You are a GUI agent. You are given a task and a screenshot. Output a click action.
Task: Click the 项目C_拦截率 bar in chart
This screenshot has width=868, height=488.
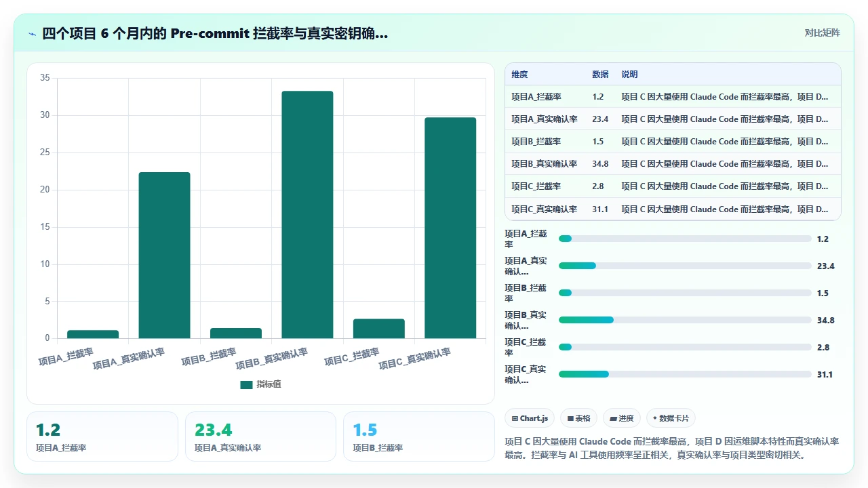[x=379, y=328]
